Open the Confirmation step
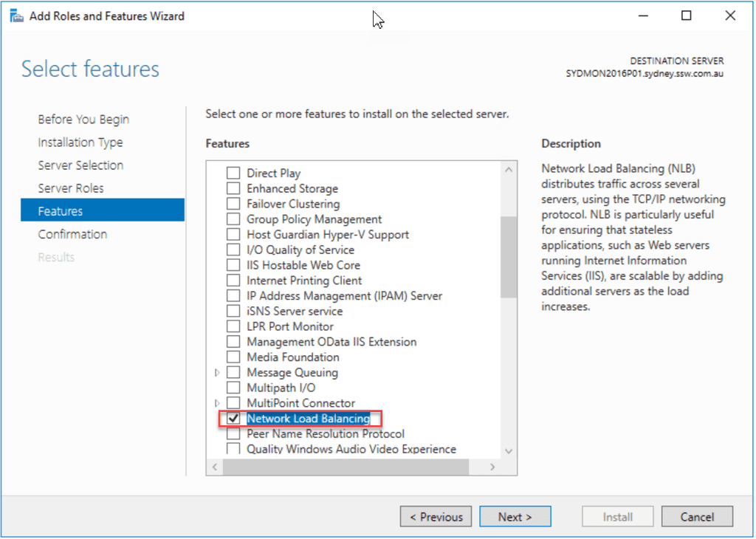Screen dimensions: 756x539 click(x=72, y=234)
